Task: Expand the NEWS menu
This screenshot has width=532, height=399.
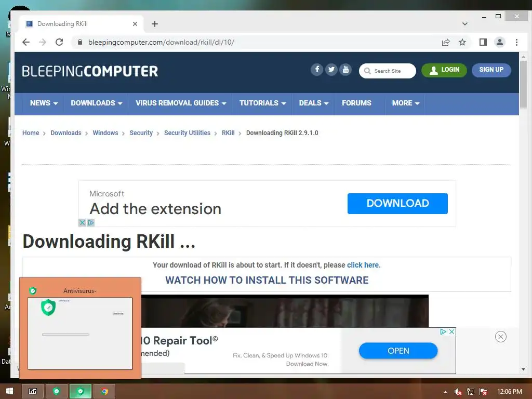Action: (44, 103)
